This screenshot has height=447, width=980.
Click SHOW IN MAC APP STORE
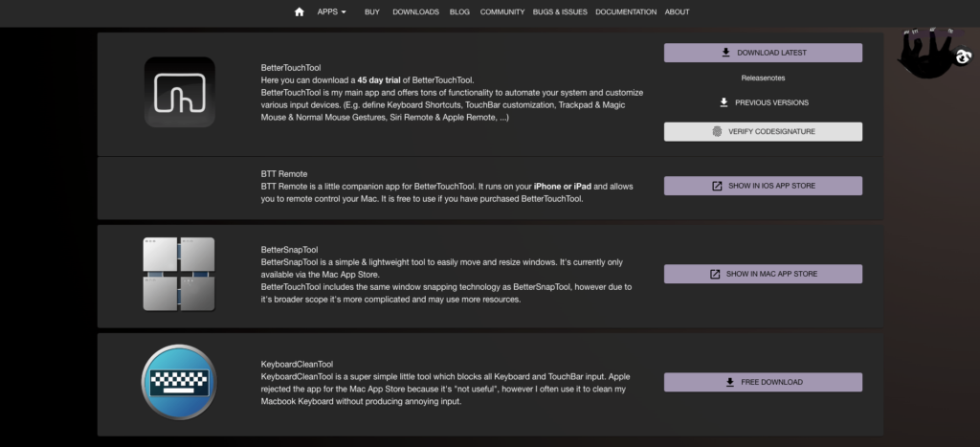[x=763, y=274]
